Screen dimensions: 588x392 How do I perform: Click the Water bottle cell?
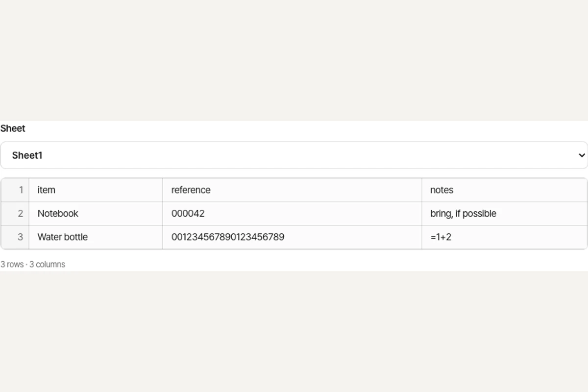[96, 237]
